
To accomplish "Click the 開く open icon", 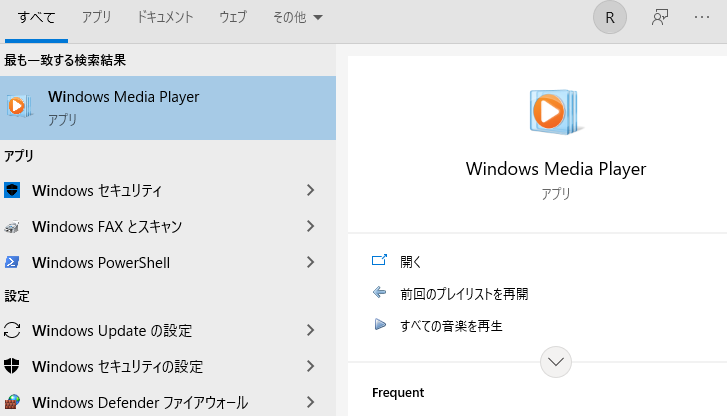I will (379, 260).
